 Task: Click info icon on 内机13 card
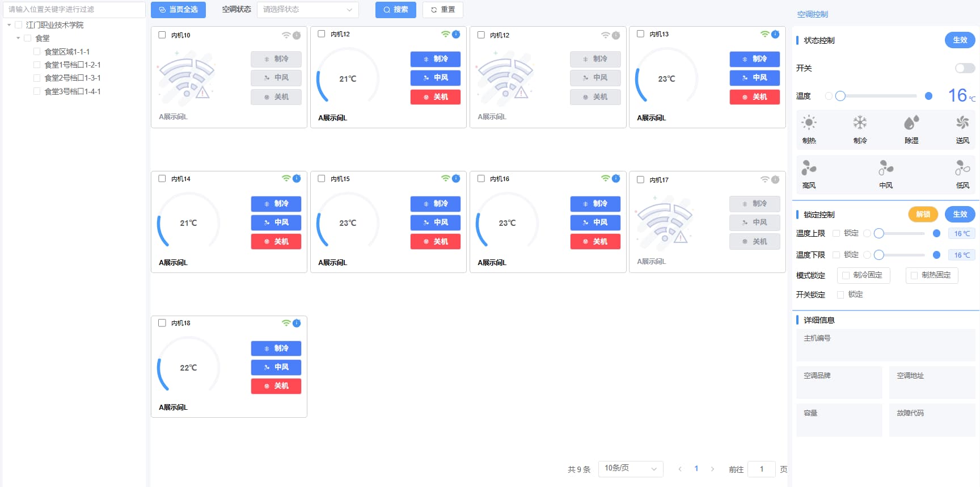tap(775, 34)
